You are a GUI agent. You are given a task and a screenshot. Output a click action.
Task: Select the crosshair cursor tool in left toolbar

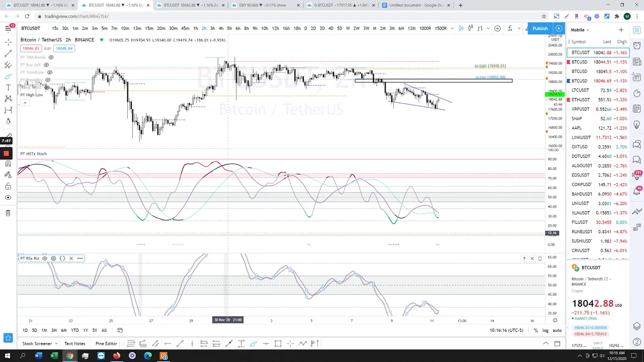[8, 42]
